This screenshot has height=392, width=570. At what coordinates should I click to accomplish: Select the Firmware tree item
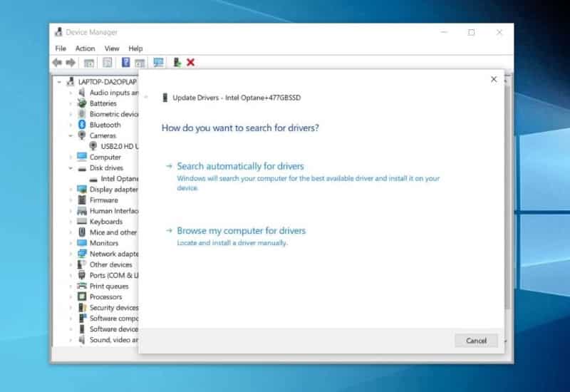click(103, 200)
